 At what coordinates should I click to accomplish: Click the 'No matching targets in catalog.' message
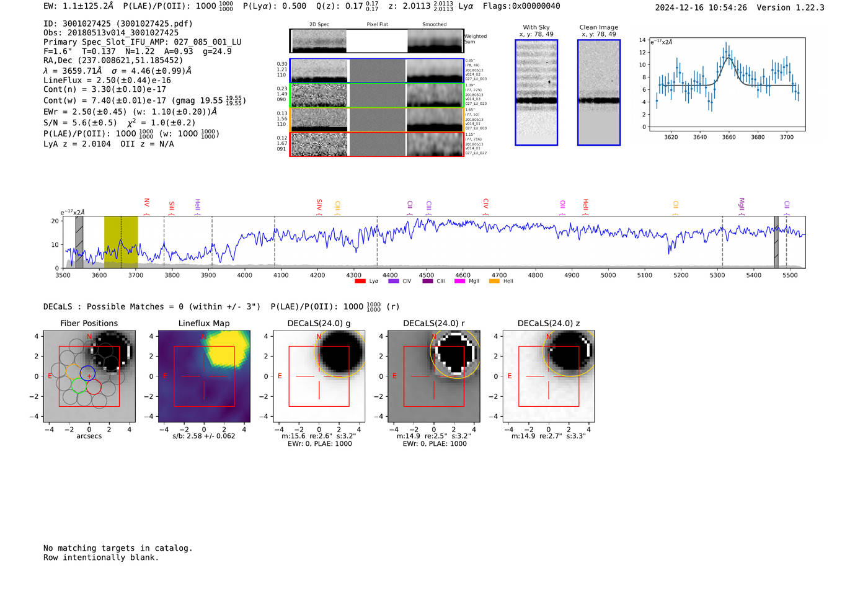[118, 548]
